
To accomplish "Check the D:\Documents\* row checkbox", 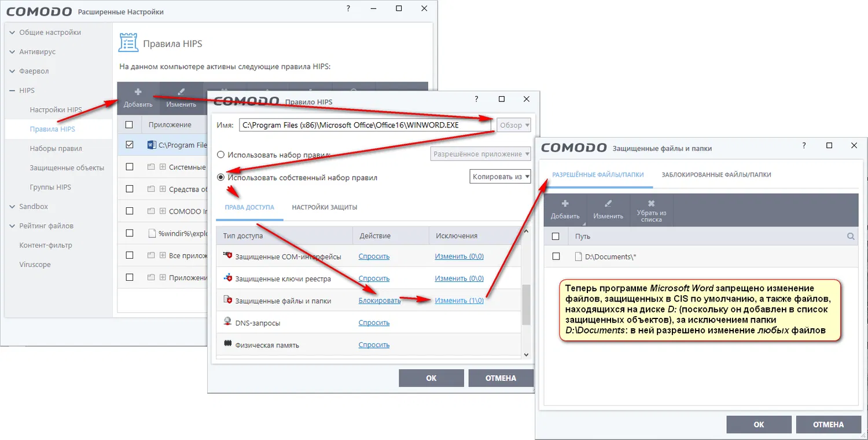I will pos(556,256).
